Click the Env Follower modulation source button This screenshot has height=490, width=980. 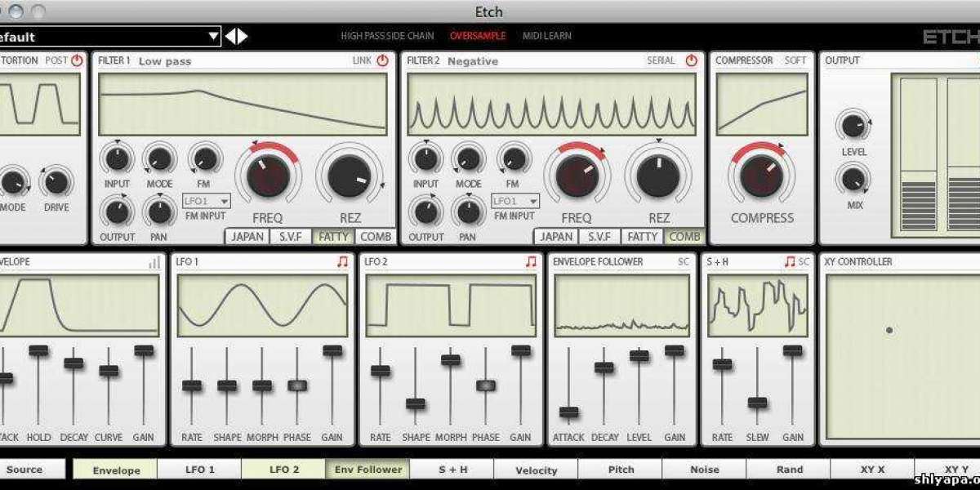click(x=368, y=470)
